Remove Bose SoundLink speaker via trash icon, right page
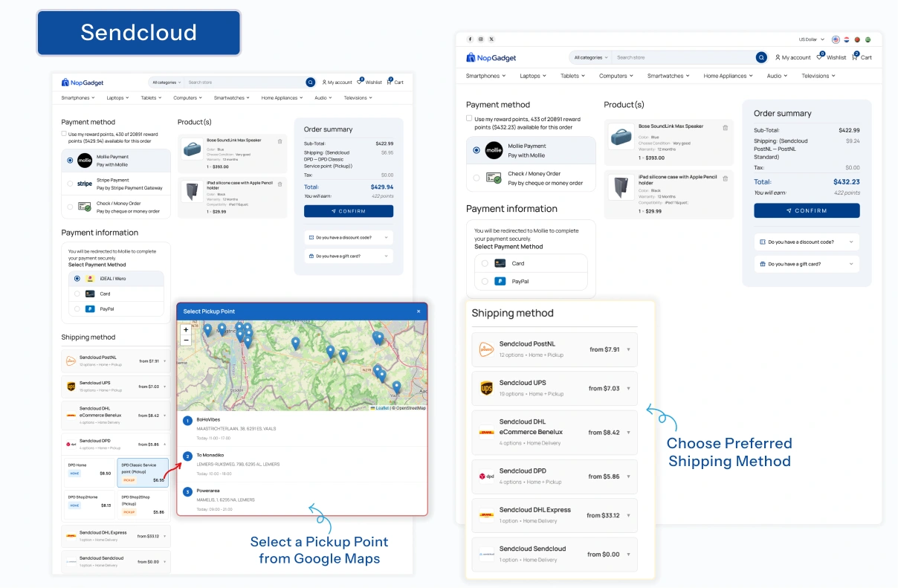Screen dimensions: 898x588 coord(725,128)
